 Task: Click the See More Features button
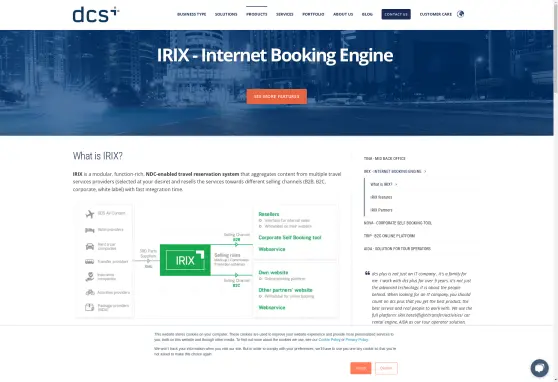(277, 96)
